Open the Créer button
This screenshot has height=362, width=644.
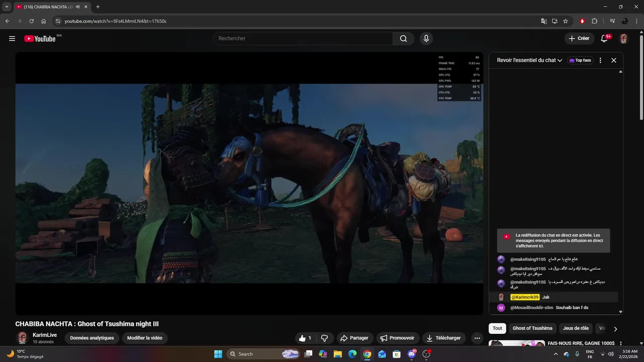pyautogui.click(x=579, y=38)
